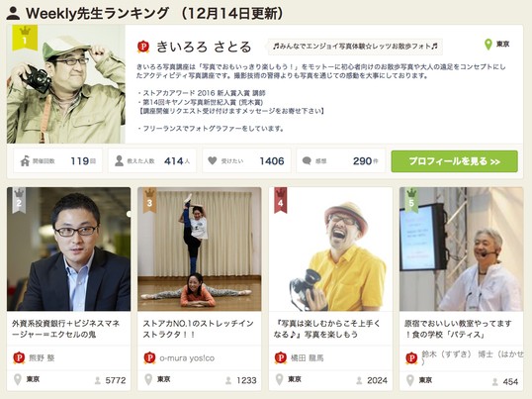Open profile with プロフィールを見る button
The width and height of the screenshot is (532, 399).
pos(454,161)
